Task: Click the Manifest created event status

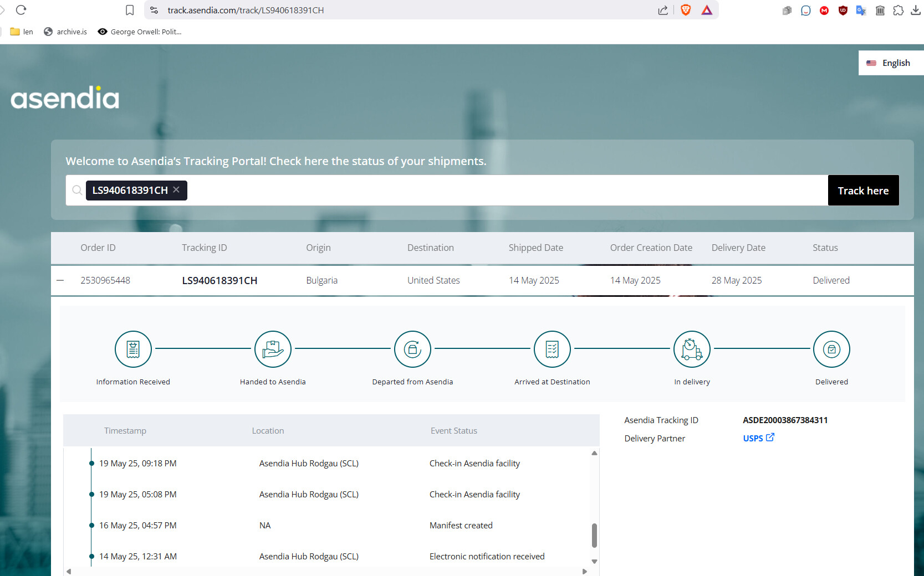Action: 461,525
